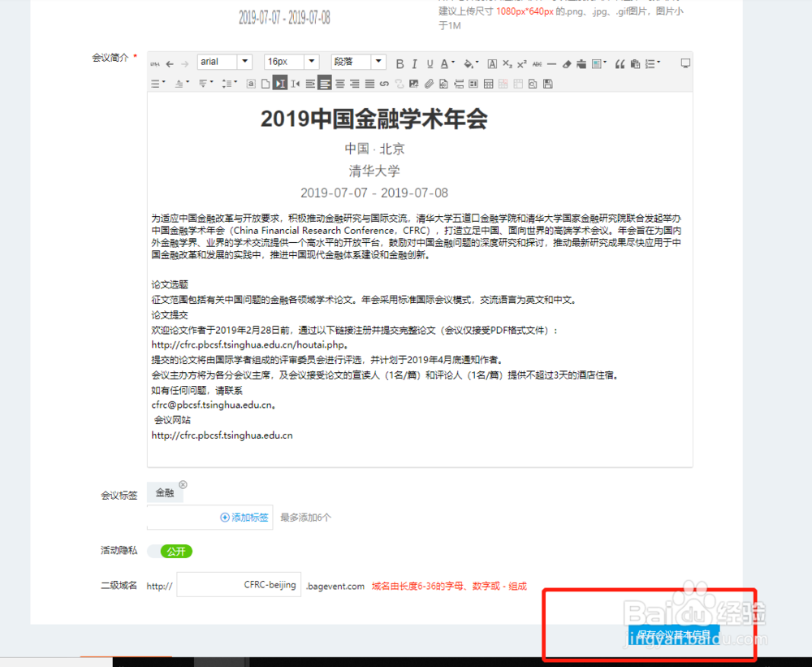Insert a page break
Viewport: 812px width, 667px height.
point(459,84)
